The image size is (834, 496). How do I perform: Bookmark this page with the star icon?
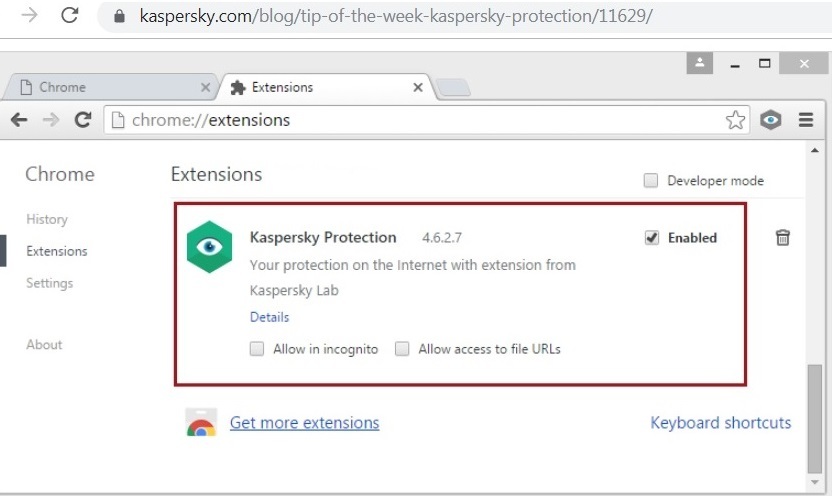736,120
